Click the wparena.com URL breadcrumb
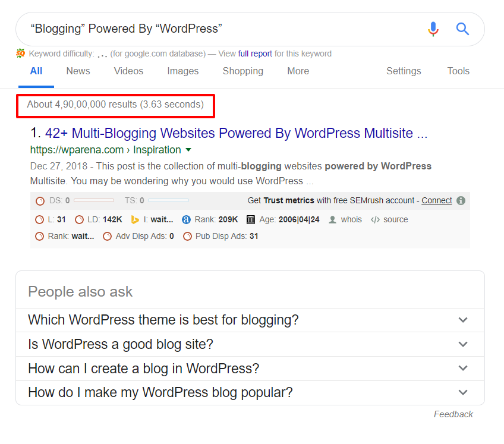This screenshot has width=504, height=444. tap(105, 150)
